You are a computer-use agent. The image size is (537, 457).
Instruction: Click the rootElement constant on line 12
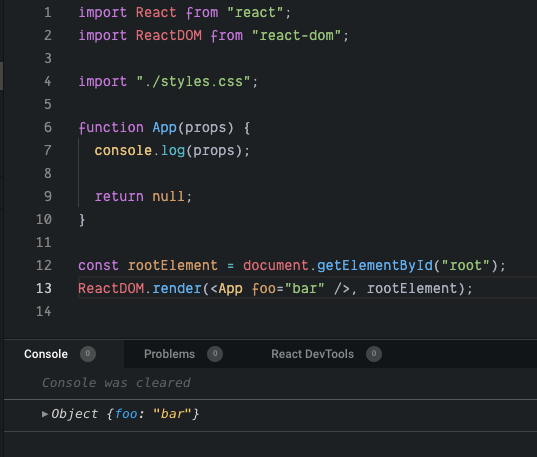click(173, 265)
